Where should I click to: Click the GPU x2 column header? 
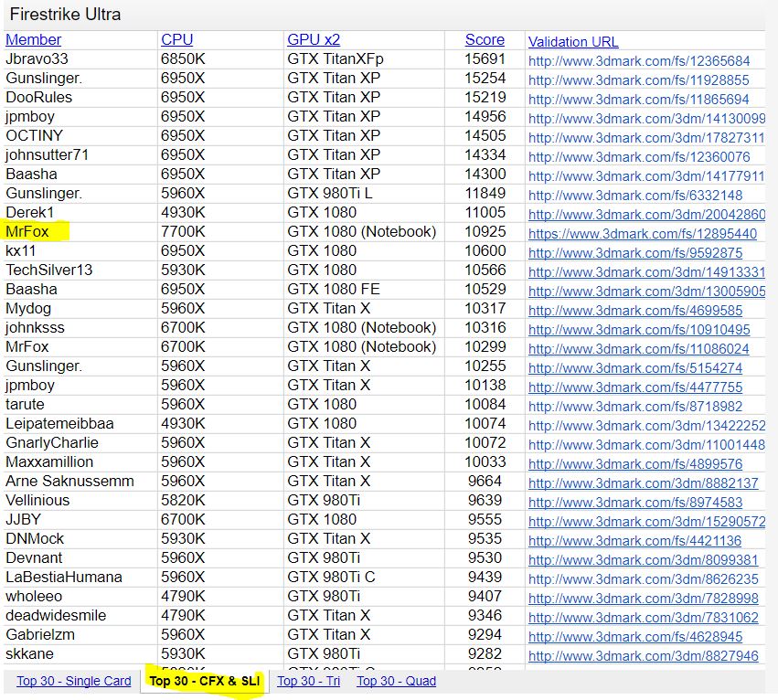point(314,39)
